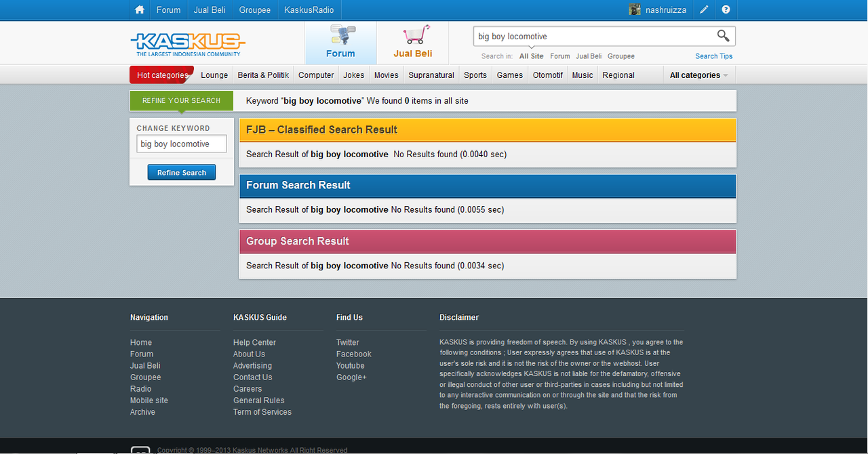Open the Archive link
The image size is (868, 454).
coord(142,412)
